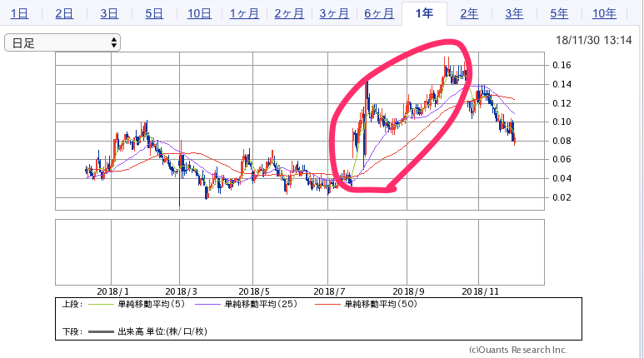This screenshot has height=358, width=644.
Task: Open the 2ヶ月 period tab
Action: [289, 13]
